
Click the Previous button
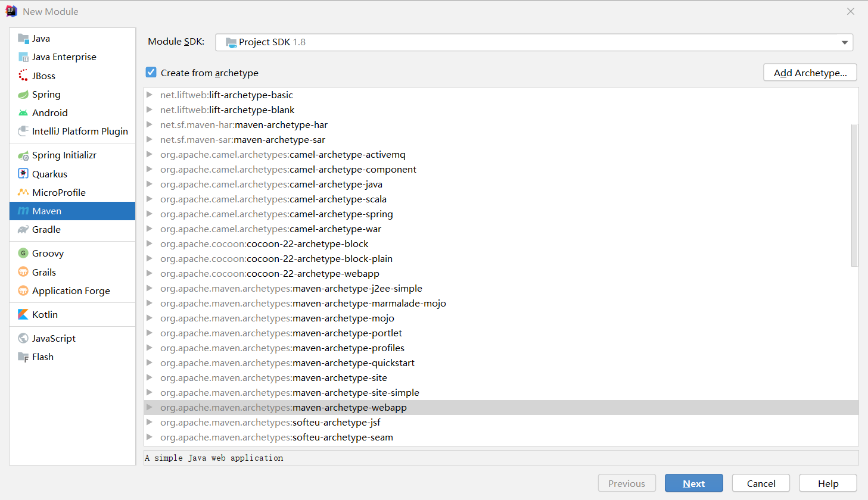[x=627, y=483]
